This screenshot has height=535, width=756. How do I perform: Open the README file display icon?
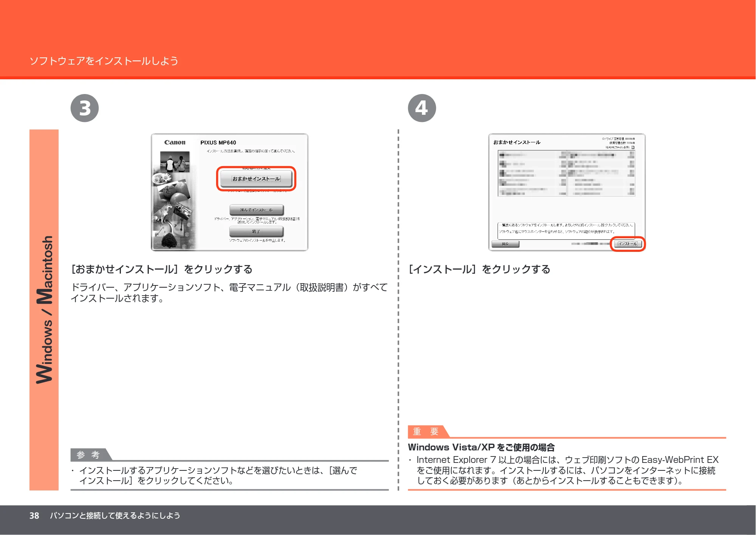(633, 147)
